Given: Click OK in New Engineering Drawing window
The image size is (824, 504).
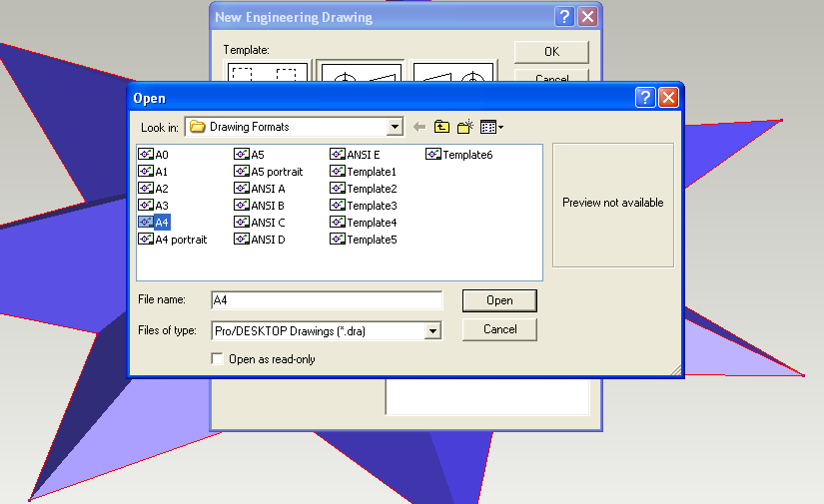Looking at the screenshot, I should point(551,52).
